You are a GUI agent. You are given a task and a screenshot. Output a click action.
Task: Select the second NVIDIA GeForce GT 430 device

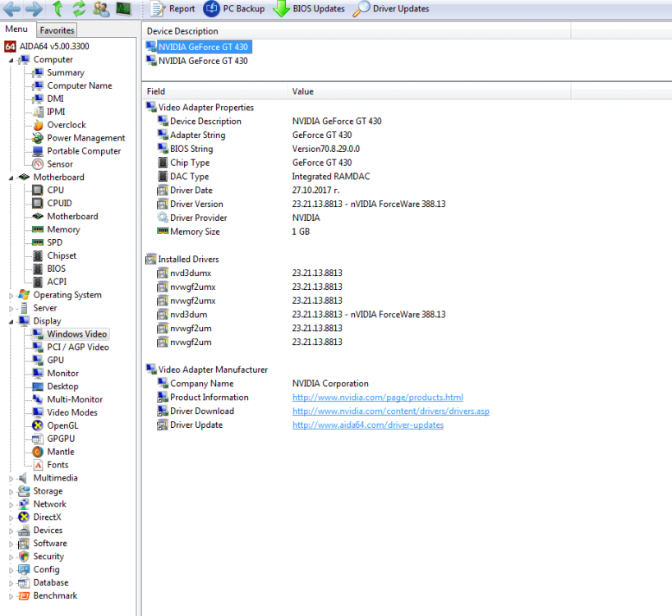203,62
